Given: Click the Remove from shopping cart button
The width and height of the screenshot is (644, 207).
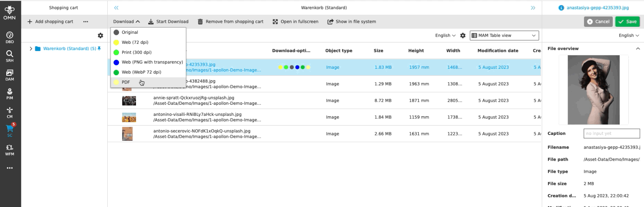Looking at the screenshot, I should 230,22.
